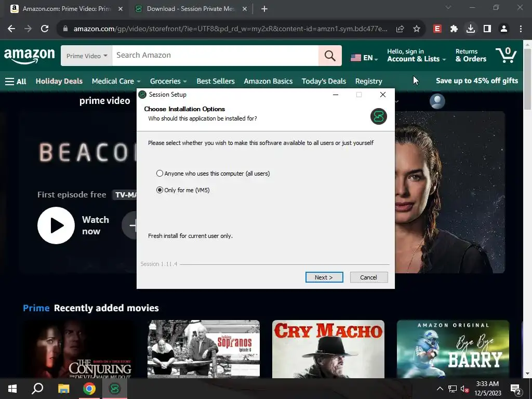Click Session installer taskbar icon
The height and width of the screenshot is (399, 532).
coord(115,389)
